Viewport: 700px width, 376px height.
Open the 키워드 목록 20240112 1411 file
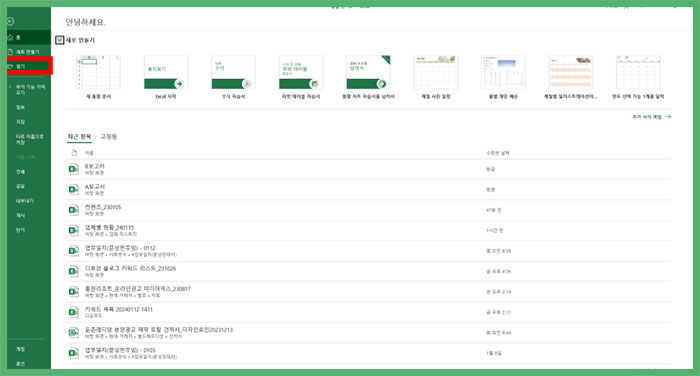pos(368,313)
